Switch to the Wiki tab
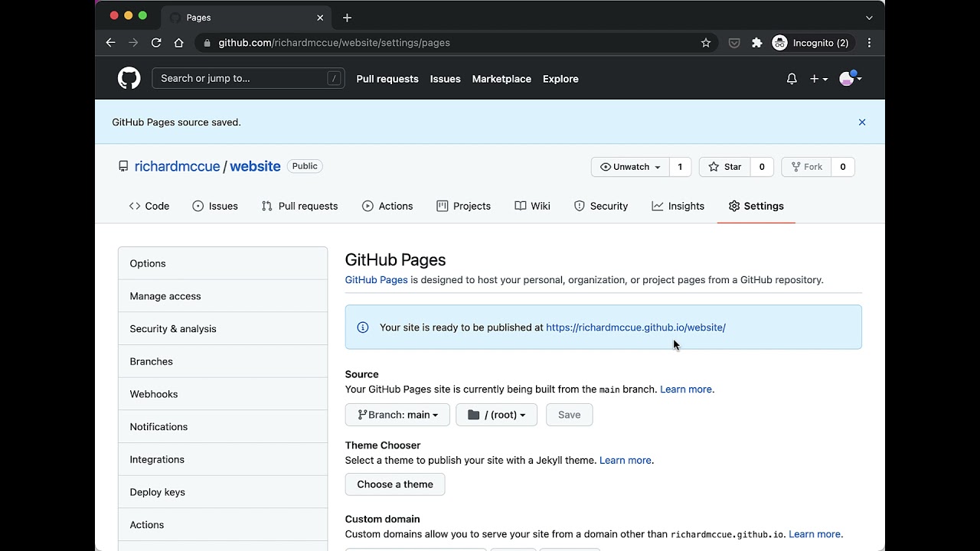This screenshot has height=551, width=980. click(532, 206)
